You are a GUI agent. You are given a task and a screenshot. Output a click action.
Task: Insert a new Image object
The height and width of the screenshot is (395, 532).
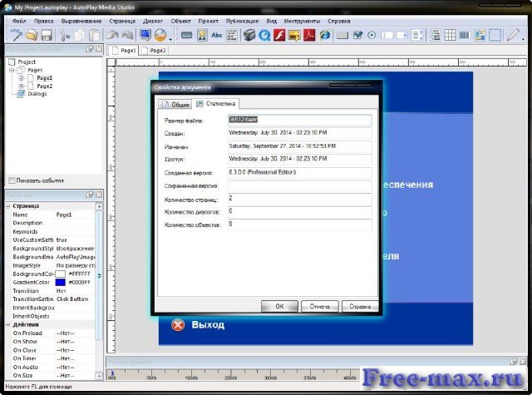tap(202, 35)
